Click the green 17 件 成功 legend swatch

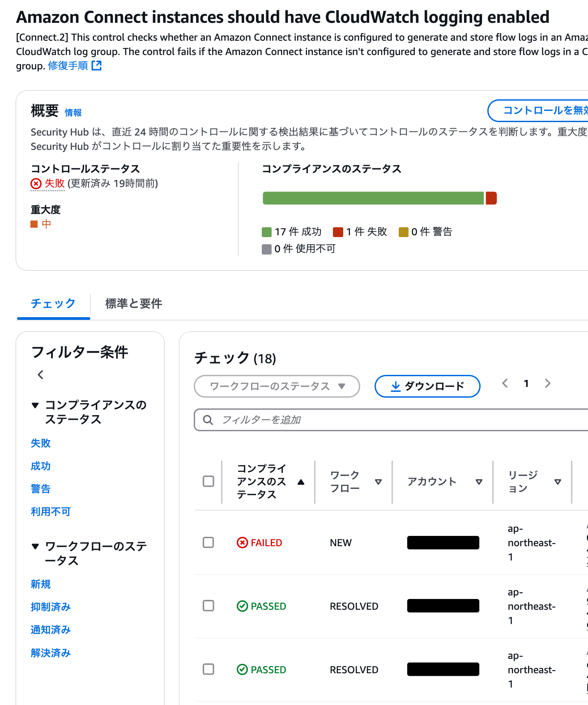click(x=267, y=232)
